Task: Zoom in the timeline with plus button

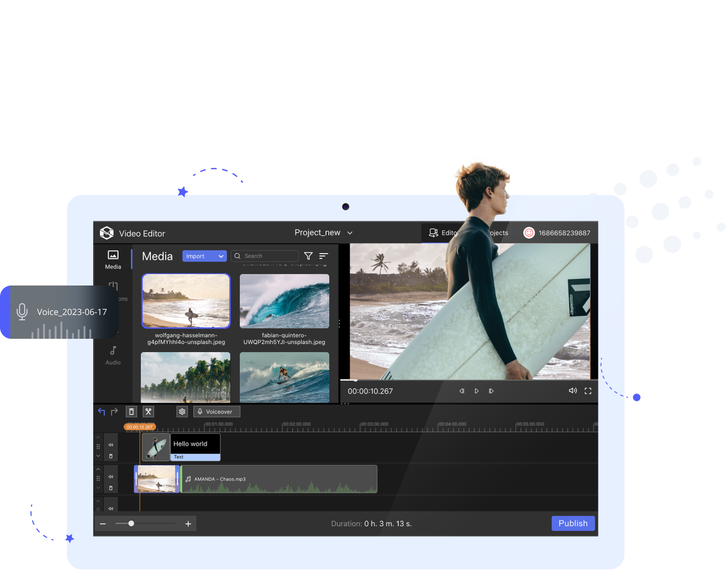Action: (x=188, y=524)
